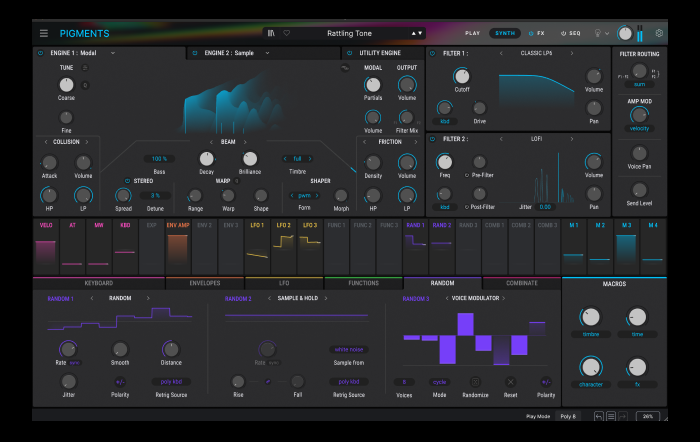Image resolution: width=700 pixels, height=442 pixels.
Task: Open the ENVELOPES modulation tab
Action: [x=205, y=283]
